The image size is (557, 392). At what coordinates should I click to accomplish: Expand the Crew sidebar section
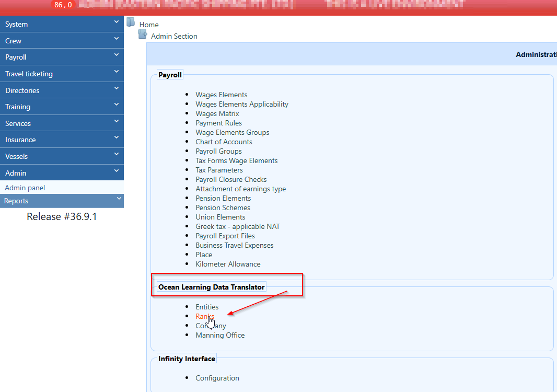62,41
